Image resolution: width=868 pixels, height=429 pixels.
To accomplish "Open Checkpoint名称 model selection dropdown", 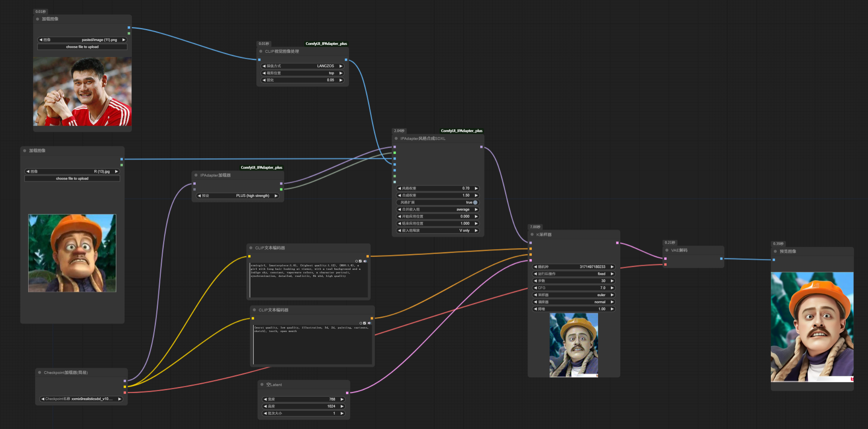I will (x=81, y=399).
